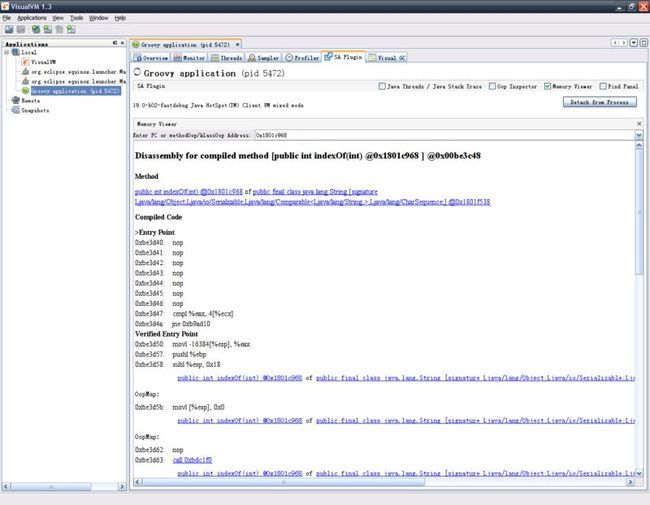Close the Memory Viewer panel
This screenshot has height=505, width=650.
pos(639,124)
